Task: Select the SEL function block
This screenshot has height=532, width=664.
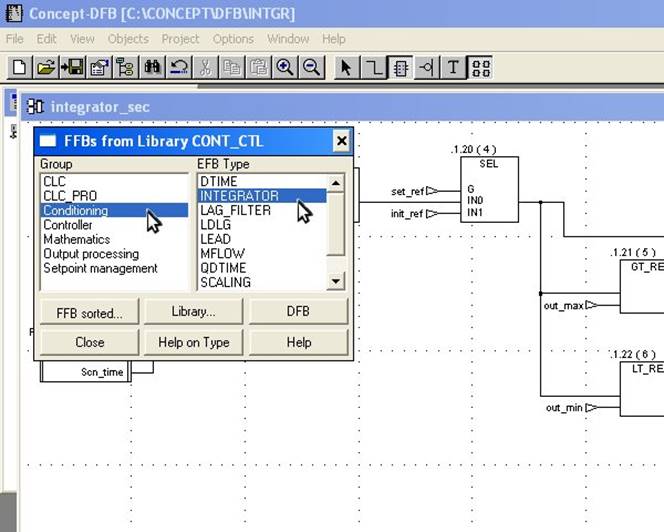Action: (489, 189)
